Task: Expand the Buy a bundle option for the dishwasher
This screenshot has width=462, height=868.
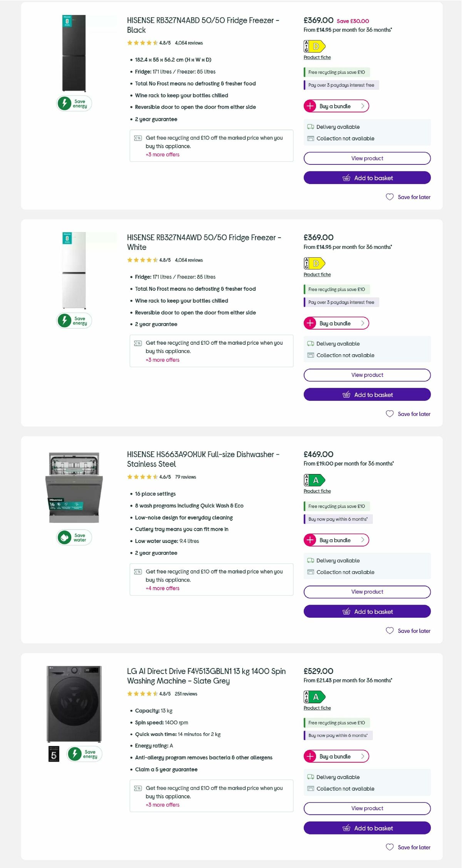Action: tap(336, 540)
